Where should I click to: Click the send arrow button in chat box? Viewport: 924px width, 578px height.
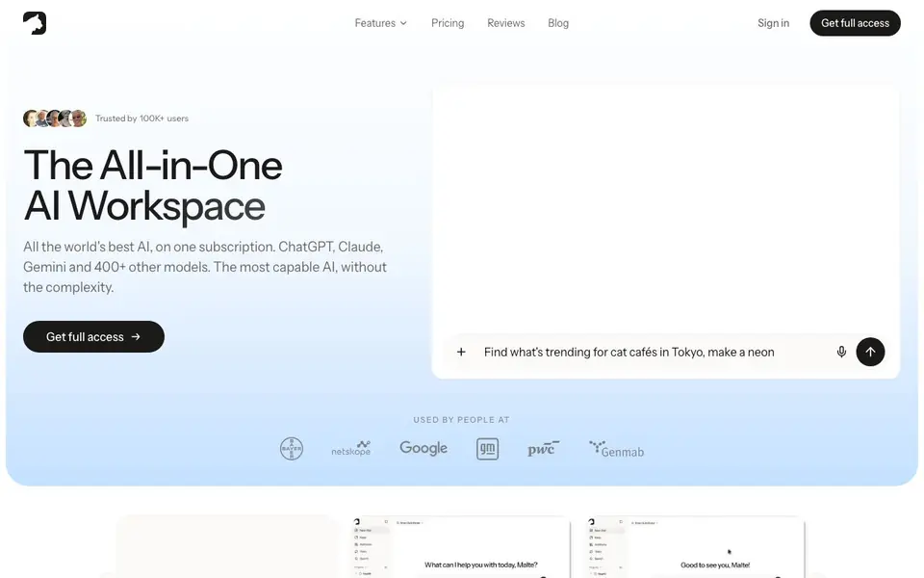pyautogui.click(x=870, y=353)
